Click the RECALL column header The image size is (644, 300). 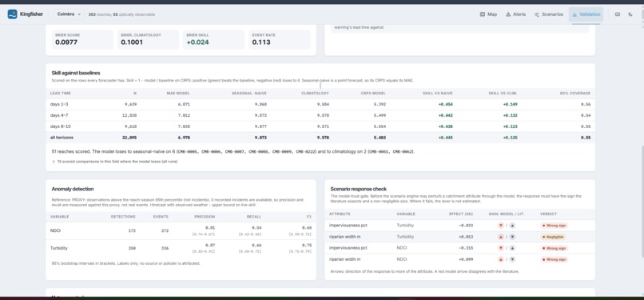point(255,217)
